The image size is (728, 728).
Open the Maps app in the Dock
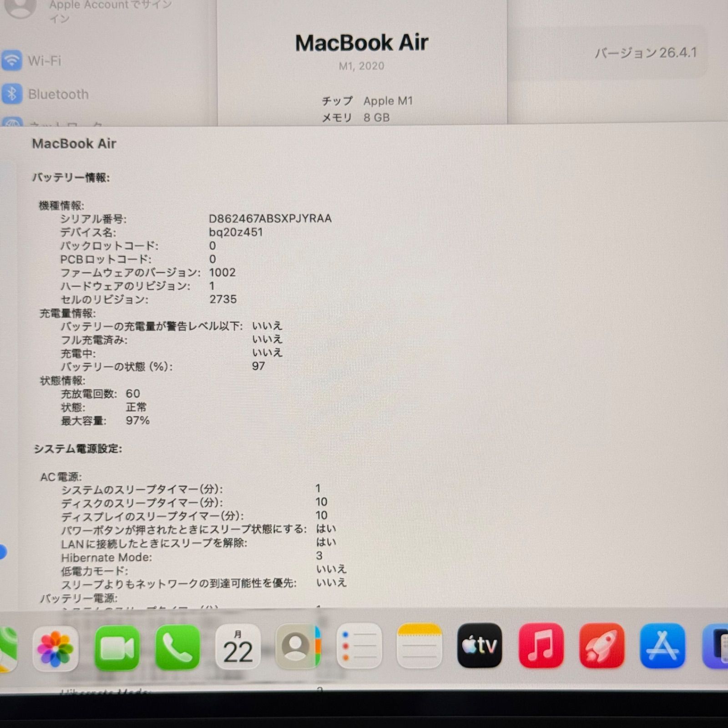pos(8,649)
